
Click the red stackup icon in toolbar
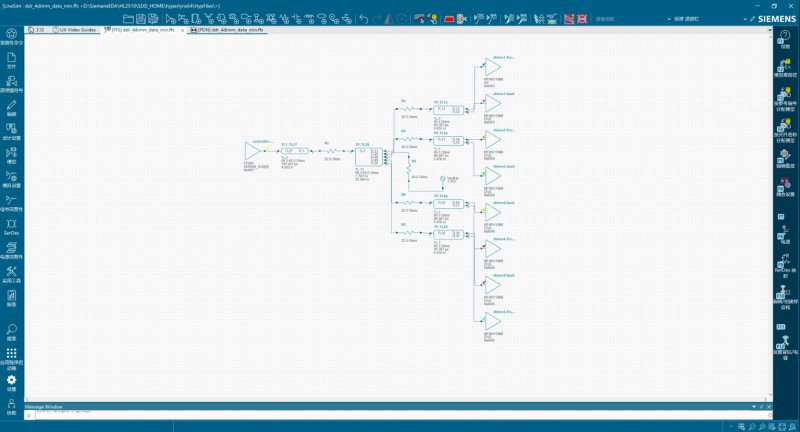point(449,19)
